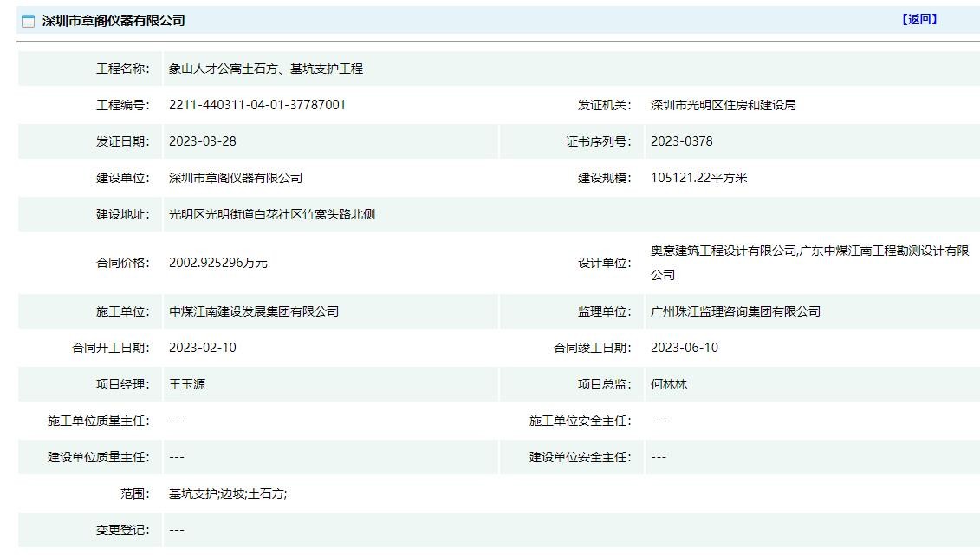The width and height of the screenshot is (980, 555).
Task: Select project name 象山人才公寓土石方、基坑支护工程
Action: pyautogui.click(x=265, y=69)
